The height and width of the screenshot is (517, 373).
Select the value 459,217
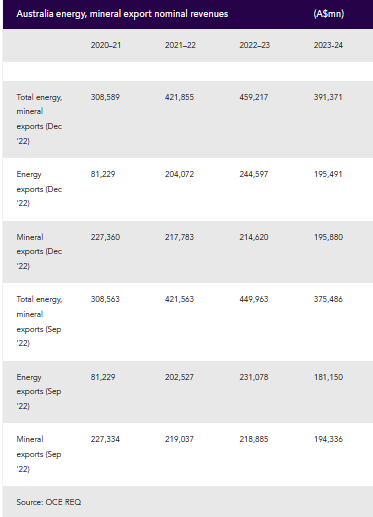pyautogui.click(x=254, y=97)
